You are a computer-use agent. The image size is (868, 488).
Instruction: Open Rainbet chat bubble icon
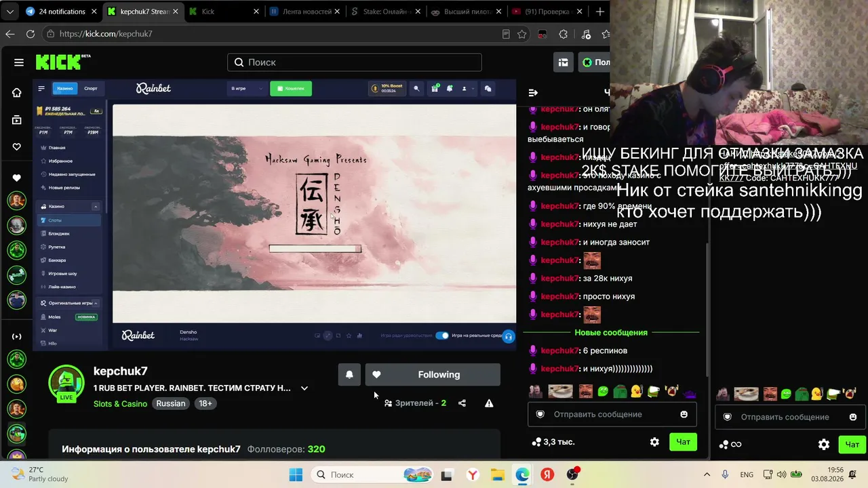coord(488,88)
